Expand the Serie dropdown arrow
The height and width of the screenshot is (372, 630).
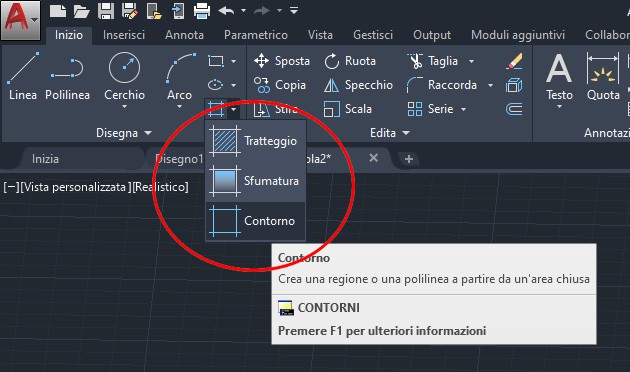tap(464, 109)
